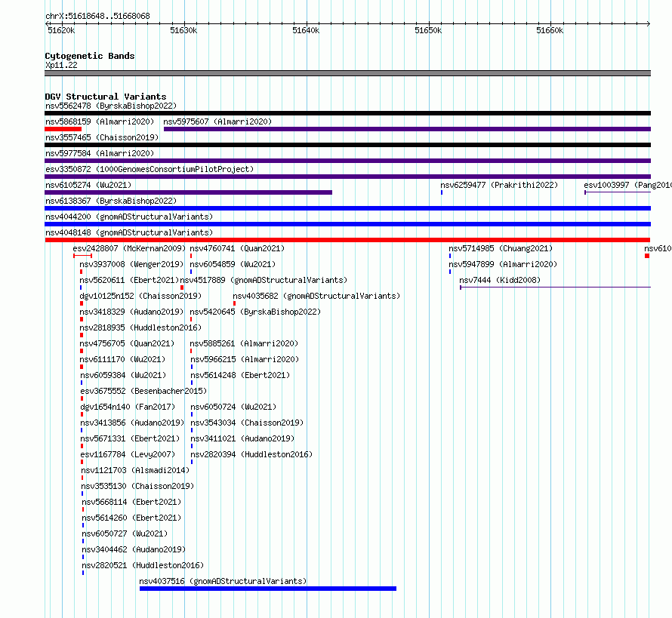Select nsv5668114 (Ebert2021) label
This screenshot has width=672, height=618.
(131, 502)
